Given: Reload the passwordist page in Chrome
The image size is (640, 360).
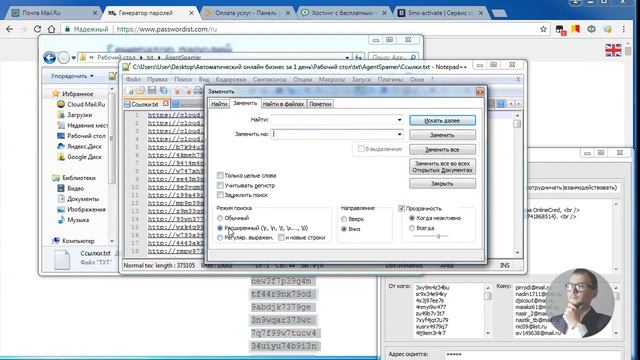Looking at the screenshot, I should click(x=38, y=29).
